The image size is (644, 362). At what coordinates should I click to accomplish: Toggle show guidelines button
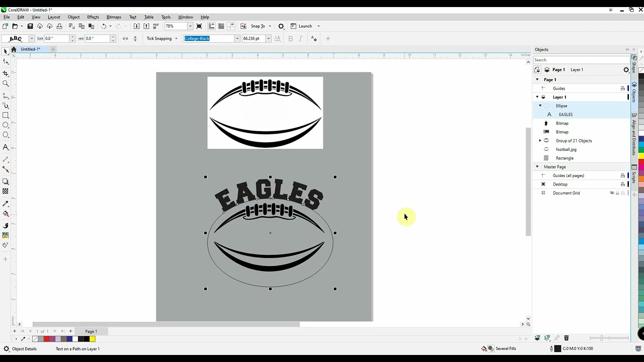click(x=231, y=26)
